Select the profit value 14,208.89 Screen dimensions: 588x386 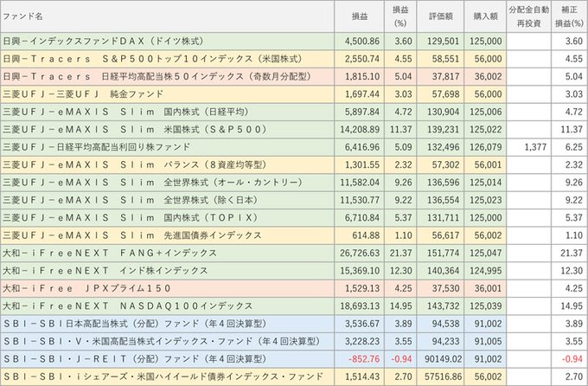tap(360, 130)
